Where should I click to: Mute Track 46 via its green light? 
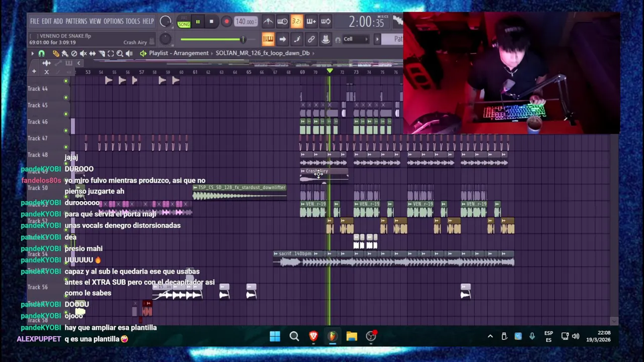click(x=66, y=131)
